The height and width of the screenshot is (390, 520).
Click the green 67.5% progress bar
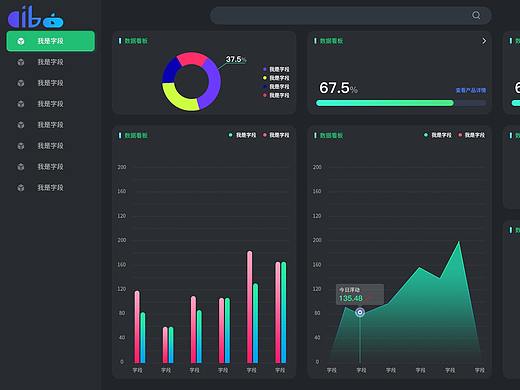tap(385, 103)
